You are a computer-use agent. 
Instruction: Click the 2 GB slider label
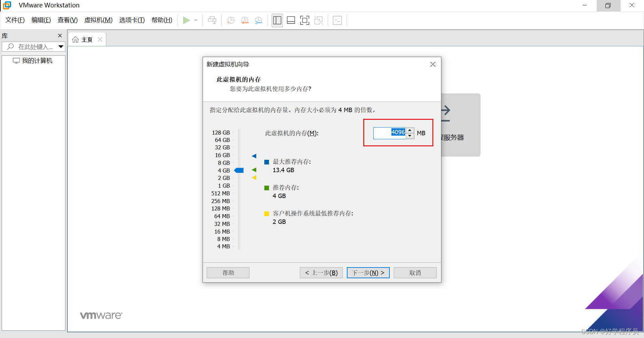click(x=224, y=178)
